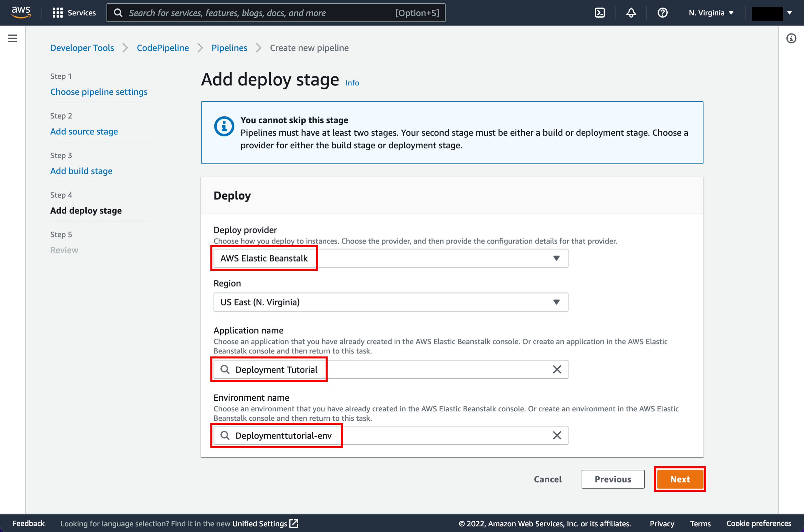Image resolution: width=804 pixels, height=532 pixels.
Task: Click the Next button
Action: coord(680,479)
